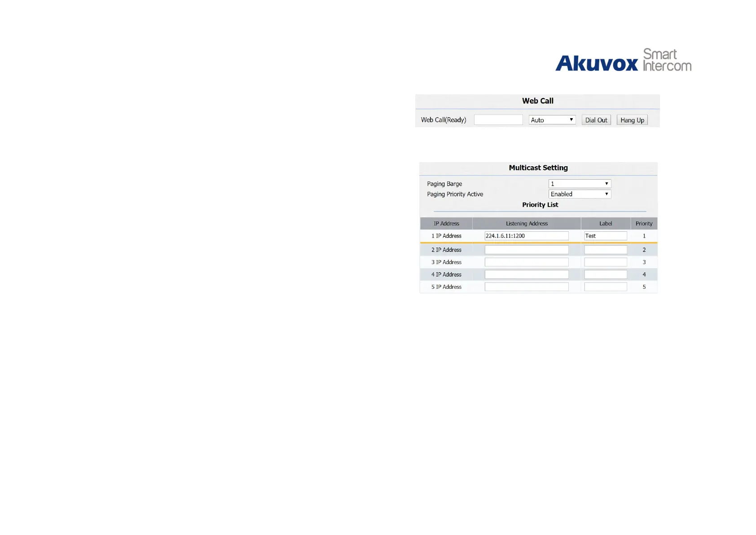Click the Dial Out button
Image resolution: width=756 pixels, height=535 pixels.
coord(596,120)
